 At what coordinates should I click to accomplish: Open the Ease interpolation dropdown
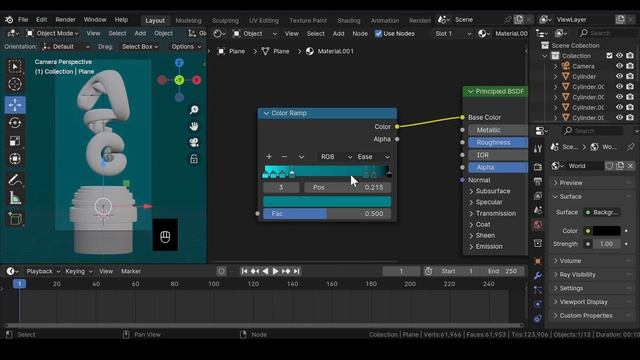(373, 157)
